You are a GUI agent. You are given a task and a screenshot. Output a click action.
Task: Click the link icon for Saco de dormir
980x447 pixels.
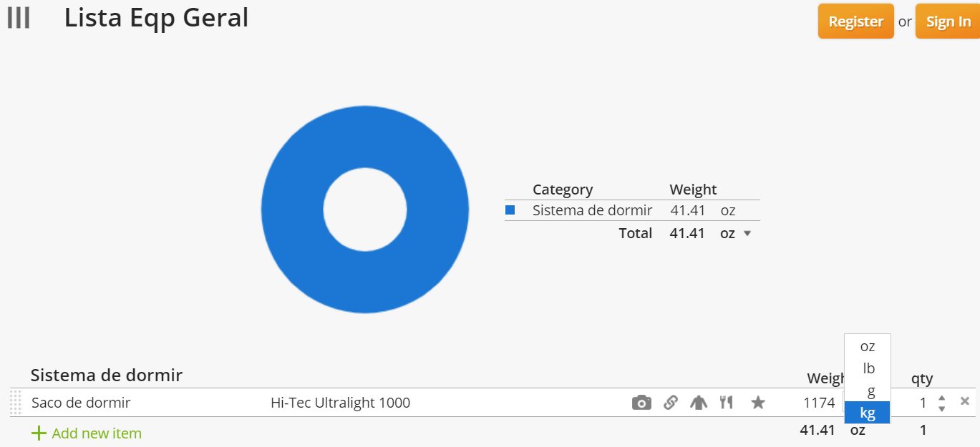pos(670,403)
